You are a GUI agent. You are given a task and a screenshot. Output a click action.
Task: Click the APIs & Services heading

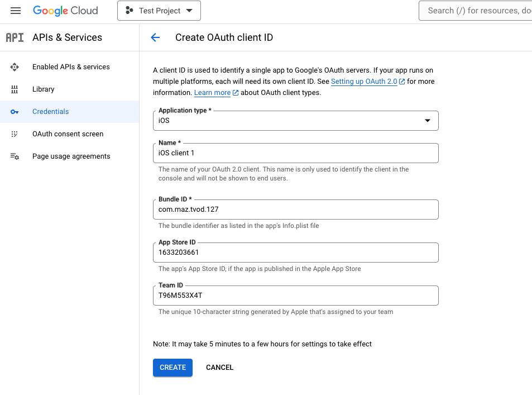coord(67,37)
